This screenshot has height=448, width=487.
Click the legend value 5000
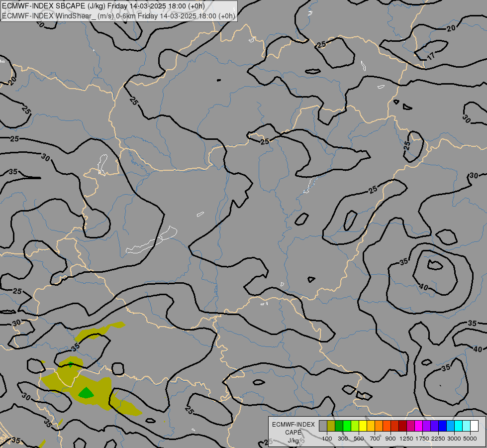click(470, 439)
